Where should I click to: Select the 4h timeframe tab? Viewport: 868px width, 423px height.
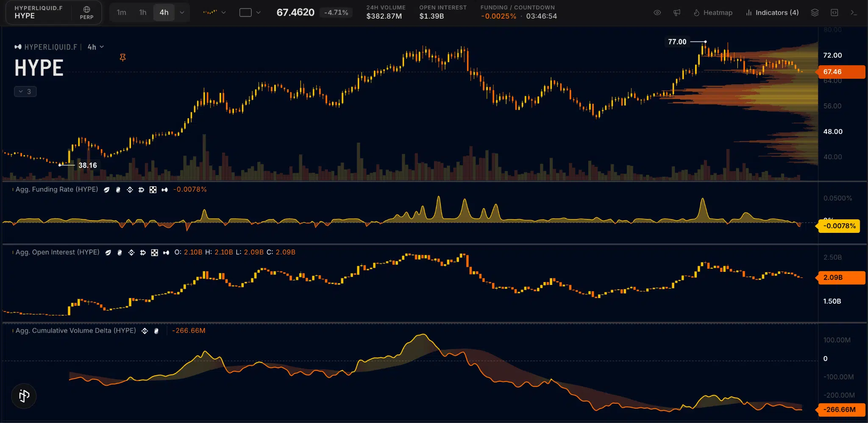(x=164, y=12)
